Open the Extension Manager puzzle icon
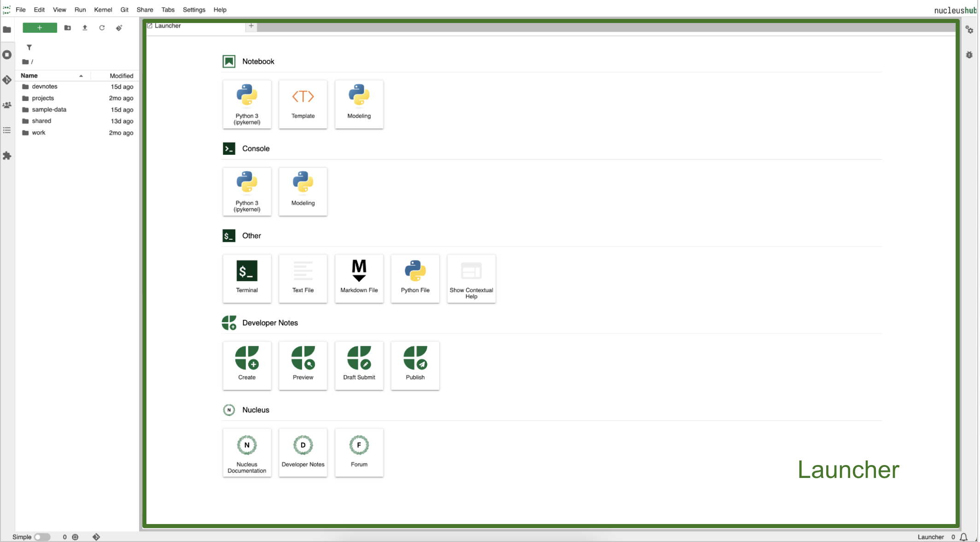980x542 pixels. click(7, 156)
